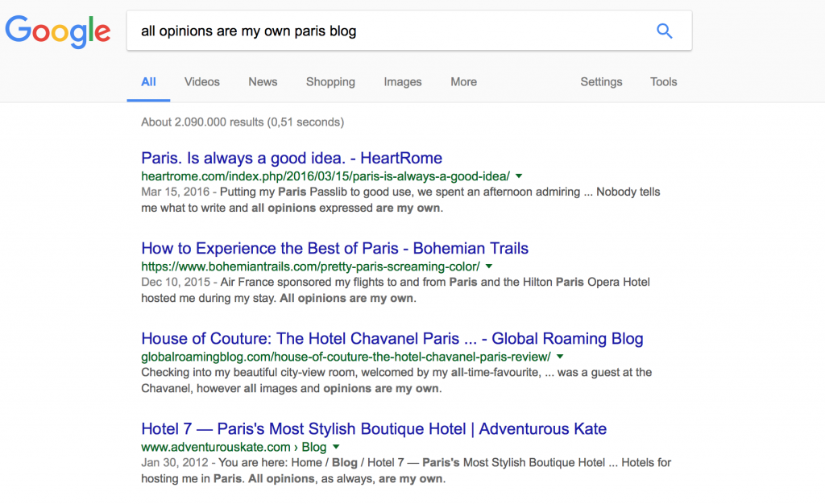The width and height of the screenshot is (825, 504).
Task: Click the Google logo
Action: (x=58, y=31)
